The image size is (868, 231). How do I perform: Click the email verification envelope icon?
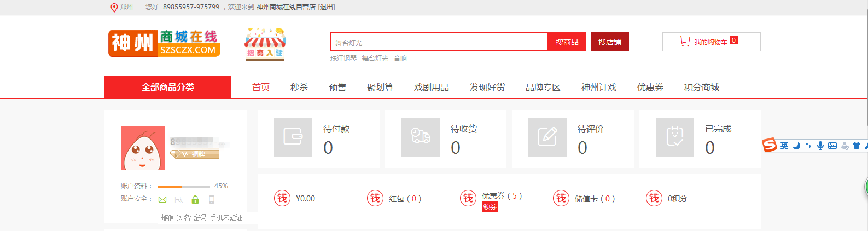162,200
